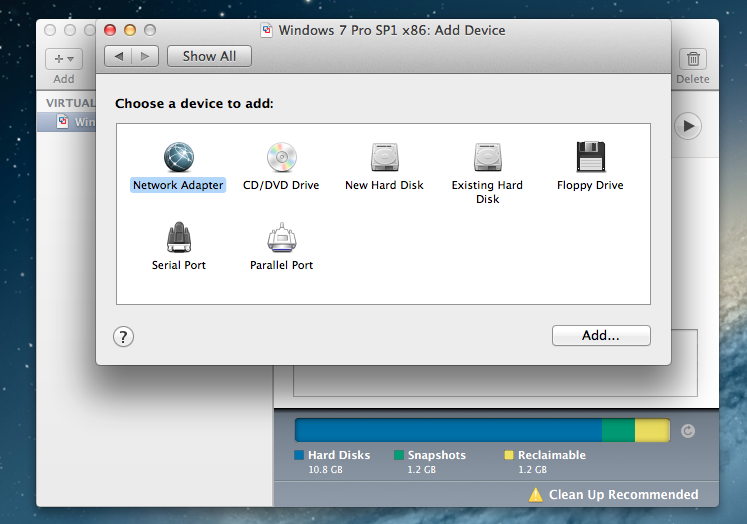Pick the Existing Hard Disk icon

[x=487, y=157]
